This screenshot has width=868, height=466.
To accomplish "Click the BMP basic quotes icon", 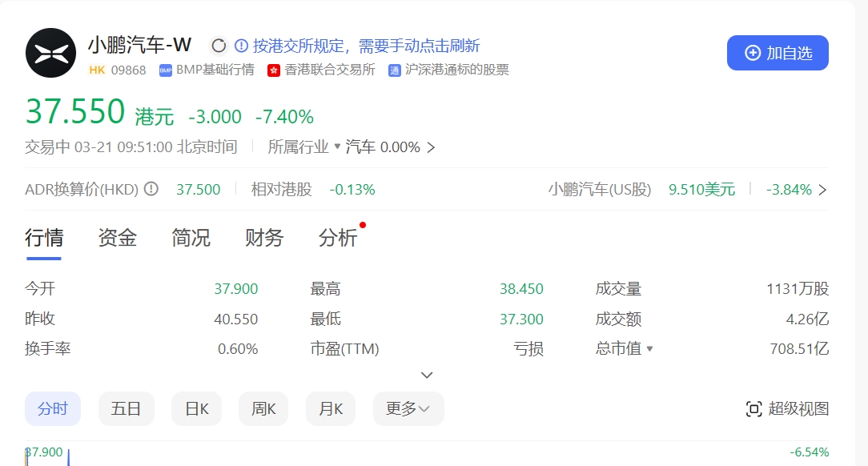I will click(x=165, y=70).
